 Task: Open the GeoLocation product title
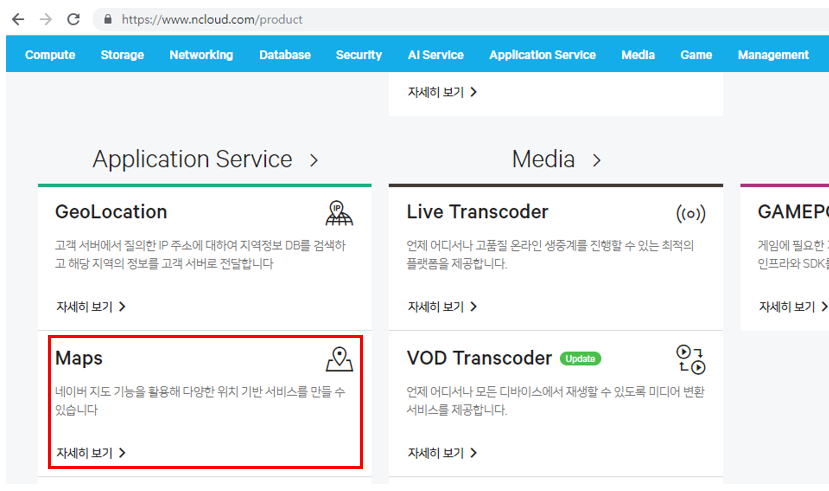tap(111, 212)
